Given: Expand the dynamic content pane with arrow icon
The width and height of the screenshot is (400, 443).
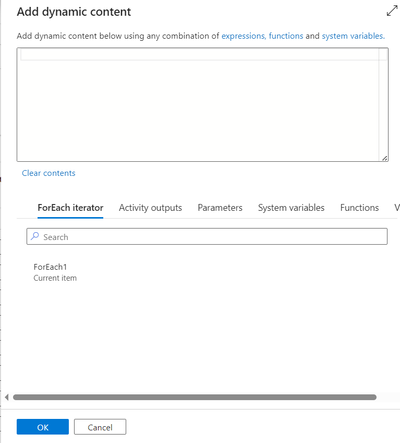Looking at the screenshot, I should point(392,11).
